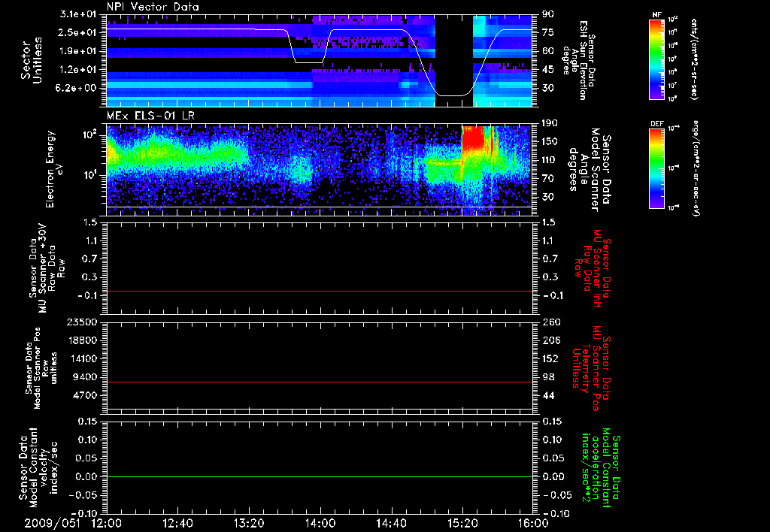Click the saturated red burst in ELS spectrogram
The height and width of the screenshot is (532, 770).
474,140
